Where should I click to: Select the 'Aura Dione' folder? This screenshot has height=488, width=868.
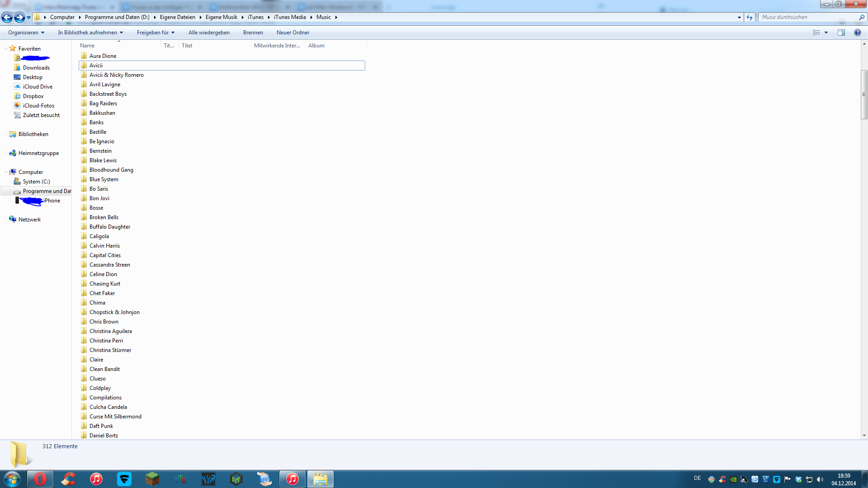103,56
